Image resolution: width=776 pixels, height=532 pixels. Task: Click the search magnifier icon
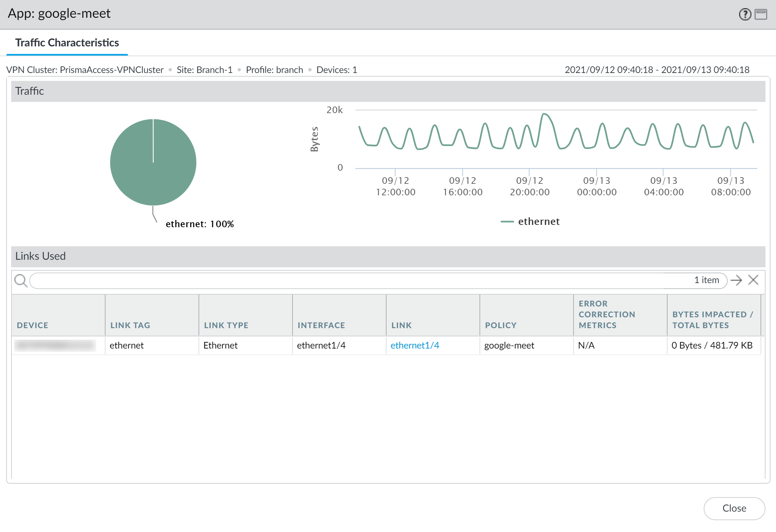tap(21, 280)
